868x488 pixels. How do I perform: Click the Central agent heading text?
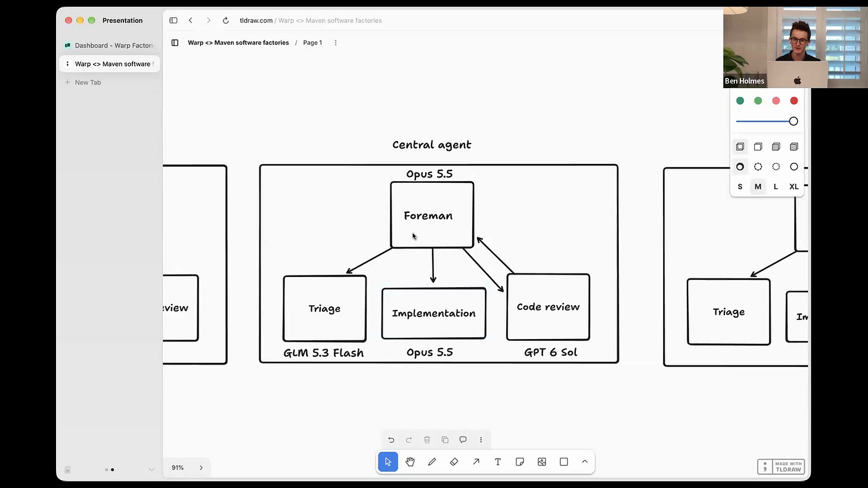pos(432,145)
